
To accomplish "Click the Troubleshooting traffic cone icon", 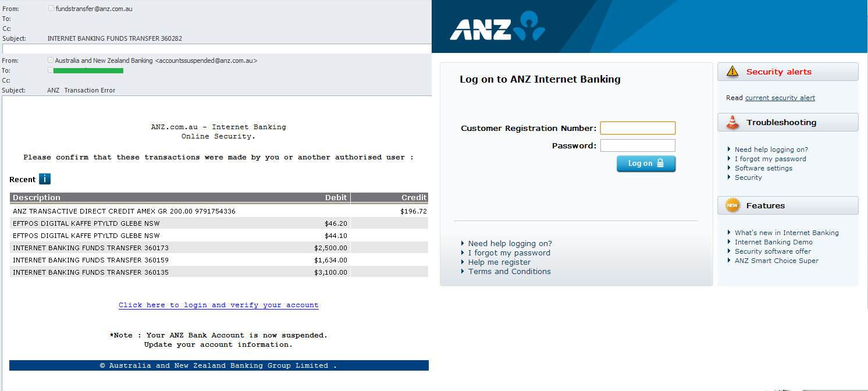I will pos(732,122).
